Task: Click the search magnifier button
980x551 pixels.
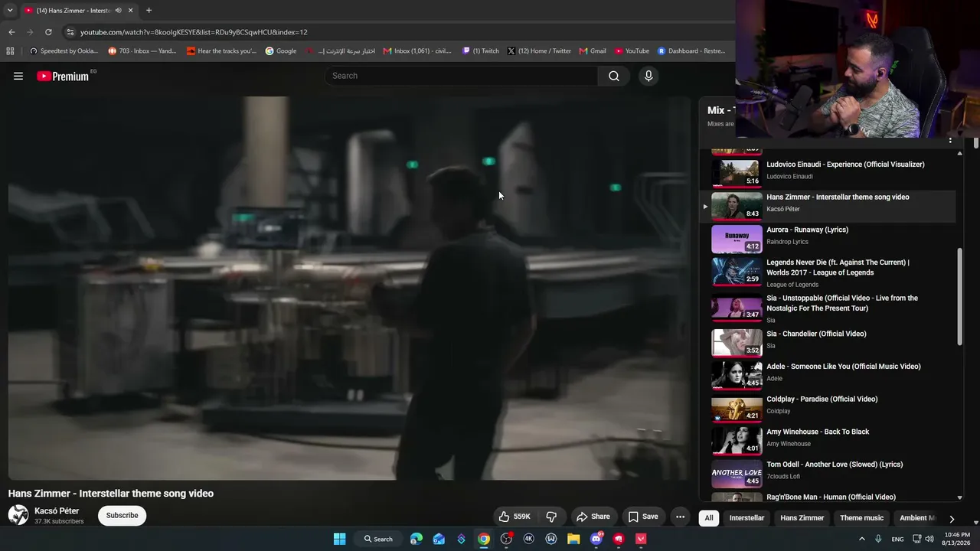Action: click(x=614, y=76)
